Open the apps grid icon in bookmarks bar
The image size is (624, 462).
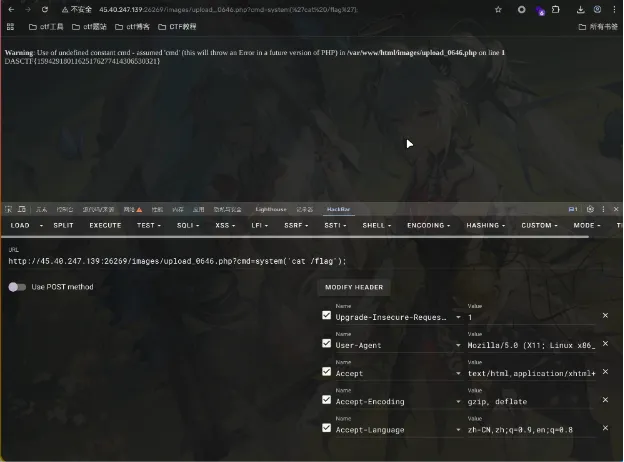click(10, 27)
